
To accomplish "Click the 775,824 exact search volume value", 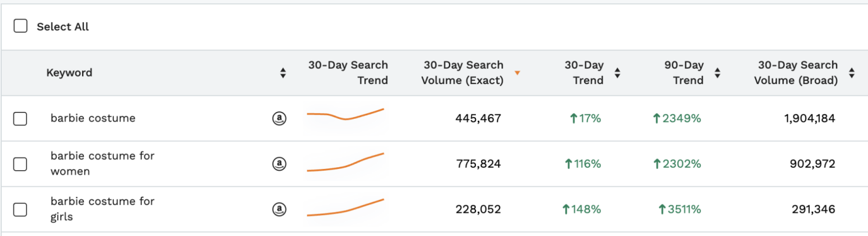I will click(478, 164).
